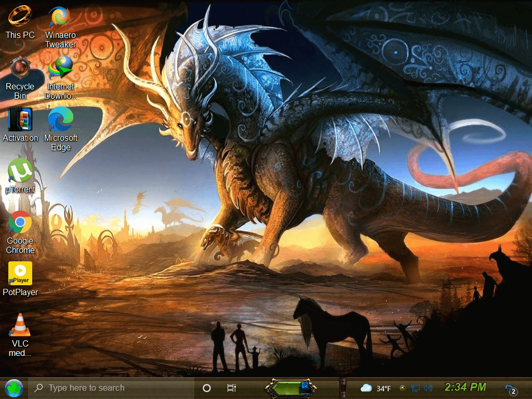Open the weather widget showing 34°F
Viewport: 532px width, 399px height.
(x=376, y=388)
